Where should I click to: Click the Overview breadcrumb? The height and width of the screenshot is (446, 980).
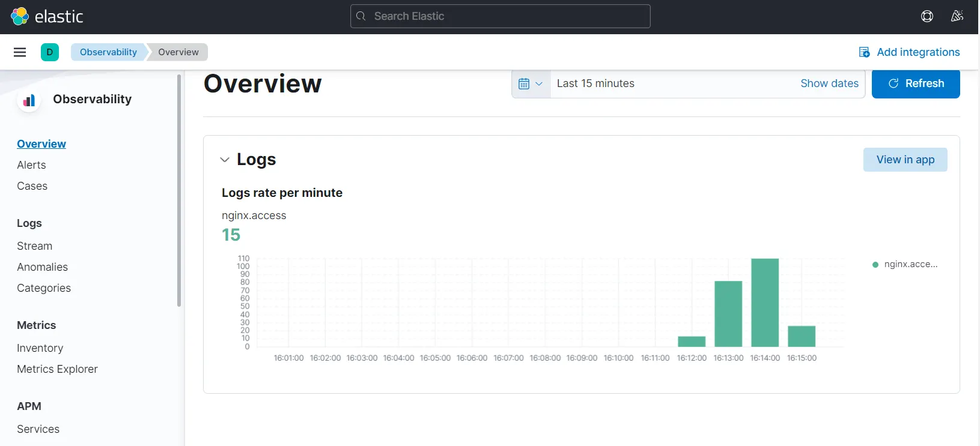click(x=178, y=52)
